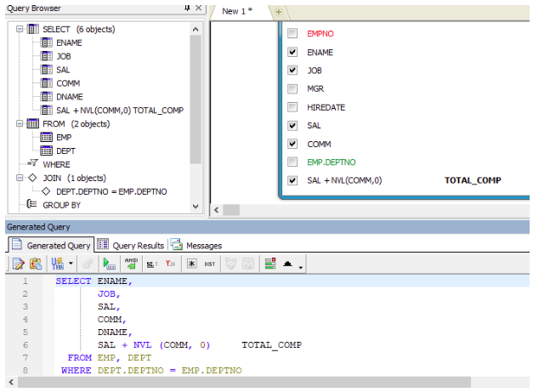Collapse the FROM node in Query Browser
The width and height of the screenshot is (533, 392).
point(20,123)
